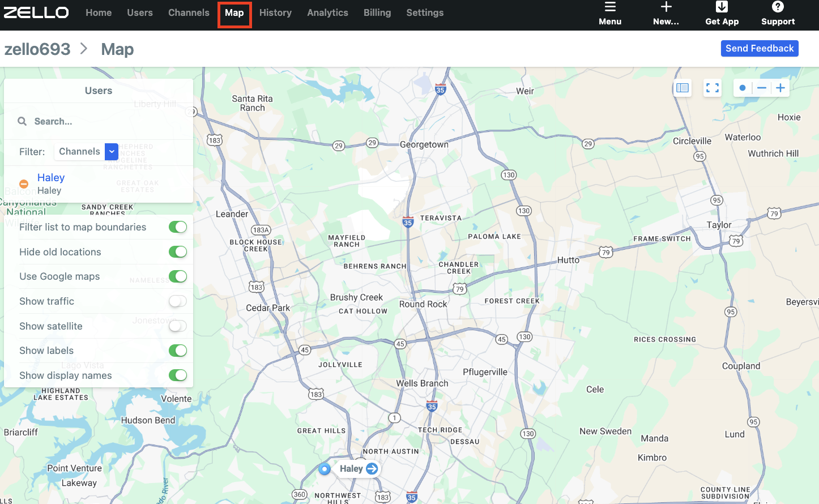This screenshot has width=819, height=504.
Task: Open the Settings tab
Action: (x=425, y=12)
